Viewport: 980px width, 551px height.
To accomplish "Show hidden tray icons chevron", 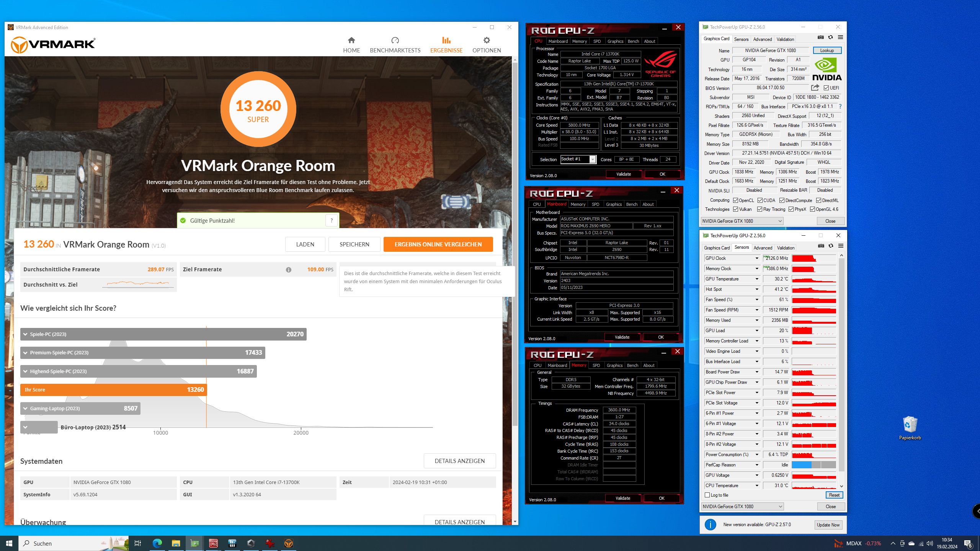I will tap(893, 543).
